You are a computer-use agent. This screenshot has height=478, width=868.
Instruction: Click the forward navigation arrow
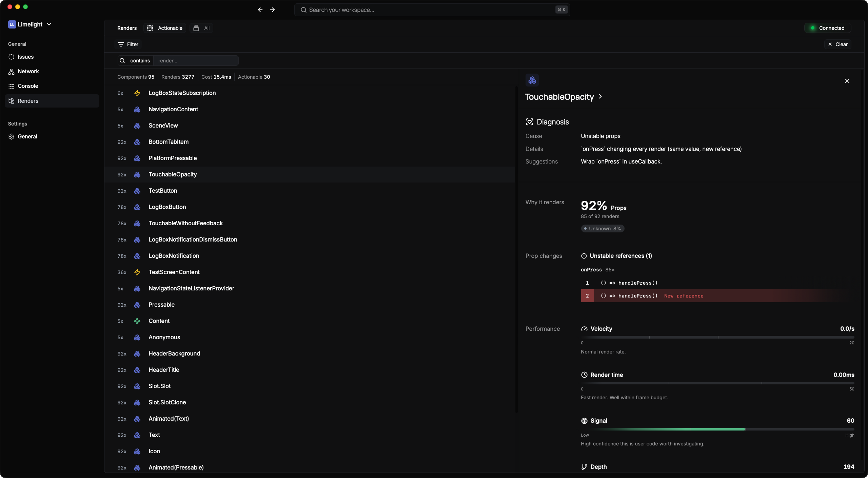(x=272, y=10)
